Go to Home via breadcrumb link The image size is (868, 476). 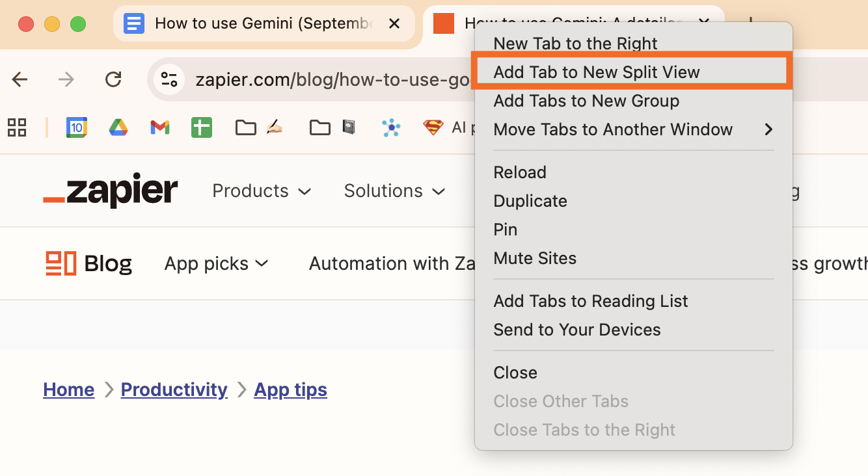pyautogui.click(x=68, y=389)
